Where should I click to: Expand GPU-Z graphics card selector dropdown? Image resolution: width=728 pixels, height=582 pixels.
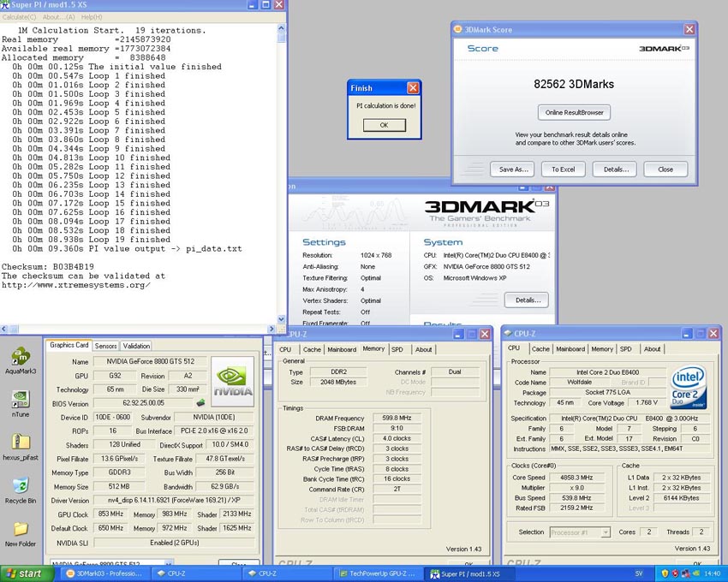(x=169, y=563)
